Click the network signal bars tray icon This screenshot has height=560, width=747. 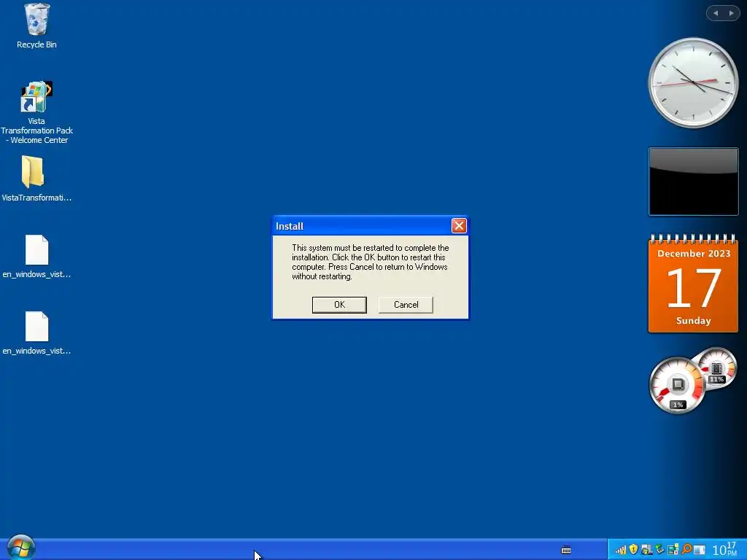tap(621, 550)
